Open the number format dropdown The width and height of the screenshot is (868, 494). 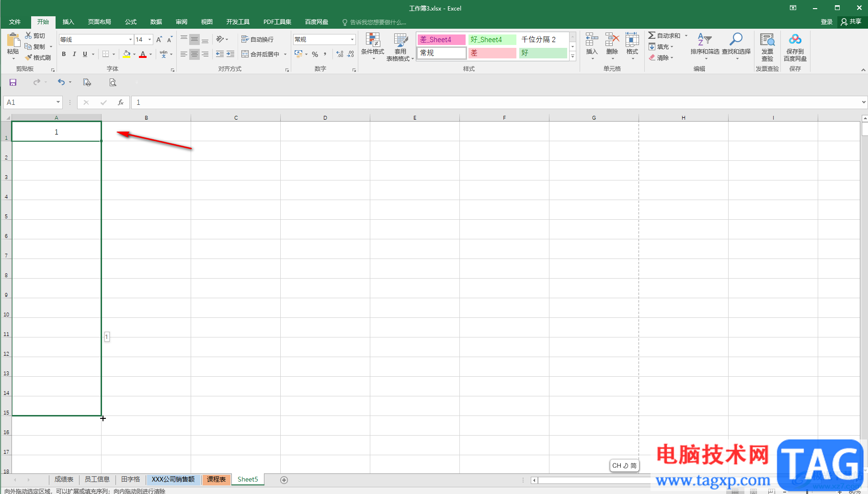352,39
